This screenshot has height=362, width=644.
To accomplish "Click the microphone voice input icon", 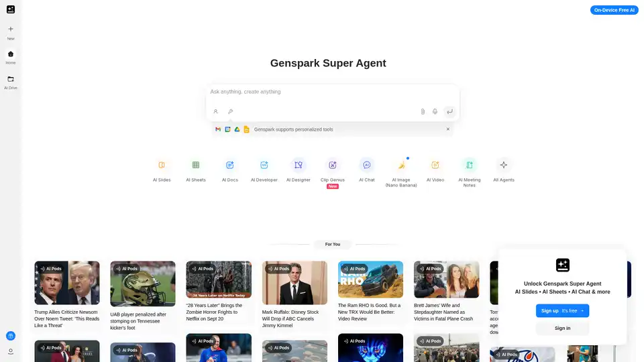I will point(435,111).
